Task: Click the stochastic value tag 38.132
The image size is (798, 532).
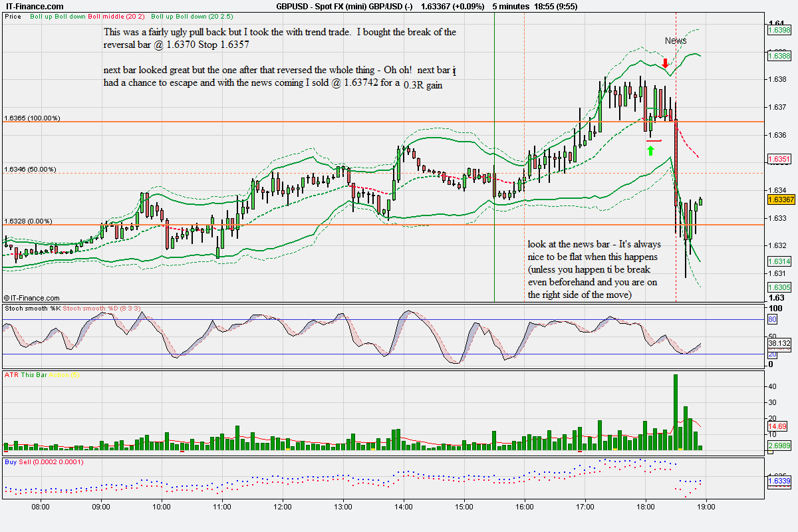Action: tap(779, 343)
